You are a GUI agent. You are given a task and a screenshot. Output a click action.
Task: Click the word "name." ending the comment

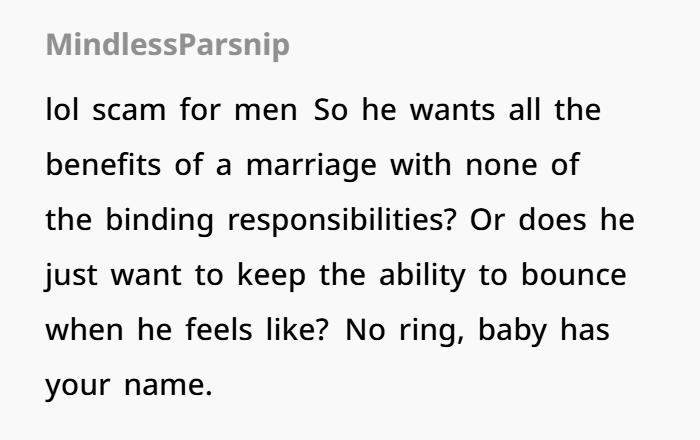pyautogui.click(x=168, y=385)
